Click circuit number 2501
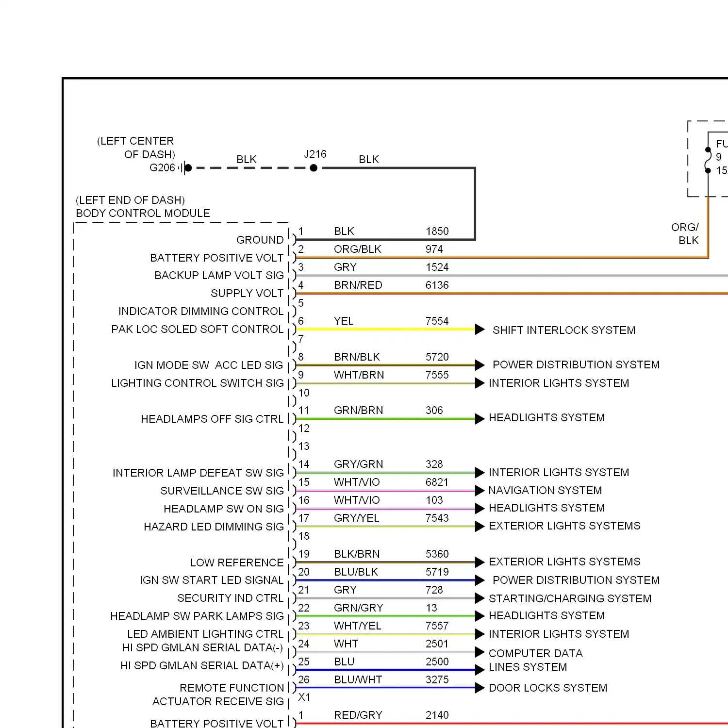Image resolution: width=728 pixels, height=728 pixels. coord(437,644)
